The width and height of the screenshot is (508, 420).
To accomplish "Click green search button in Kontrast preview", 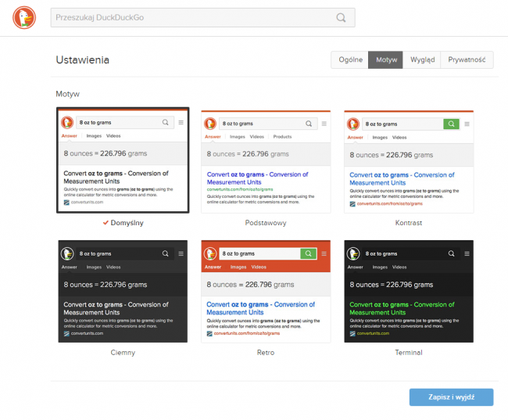I will 451,124.
